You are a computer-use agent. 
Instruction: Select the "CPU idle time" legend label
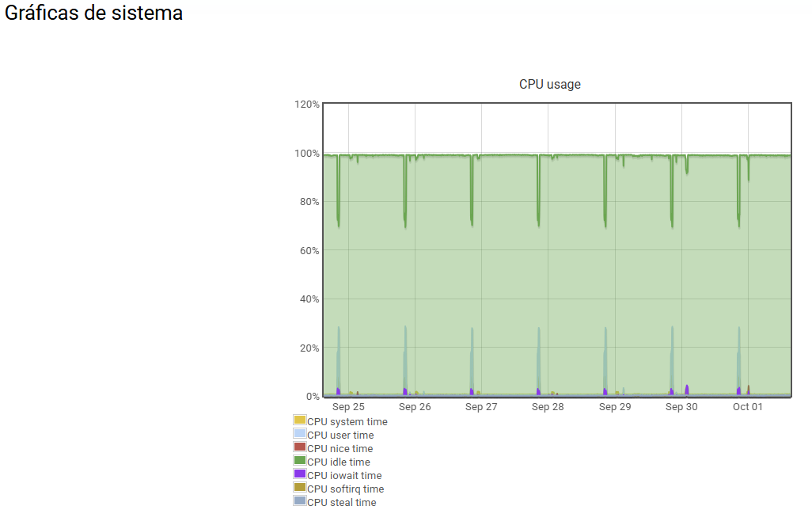[338, 462]
